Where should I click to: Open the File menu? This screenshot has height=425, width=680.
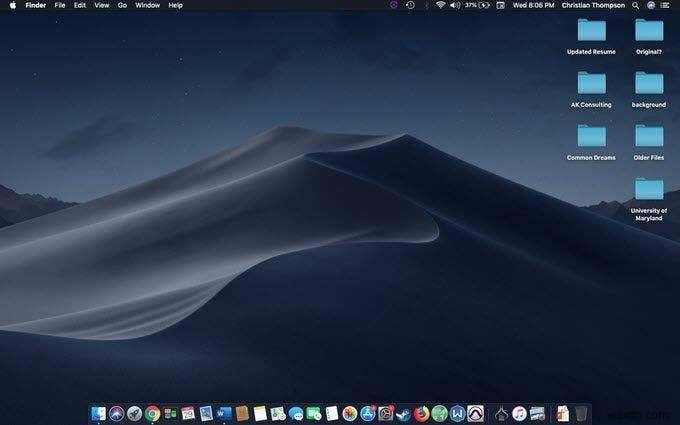tap(60, 5)
